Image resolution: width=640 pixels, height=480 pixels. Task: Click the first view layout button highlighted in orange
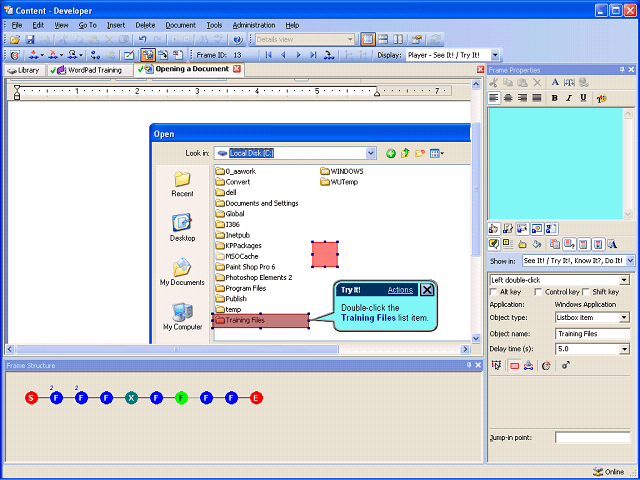pos(368,40)
